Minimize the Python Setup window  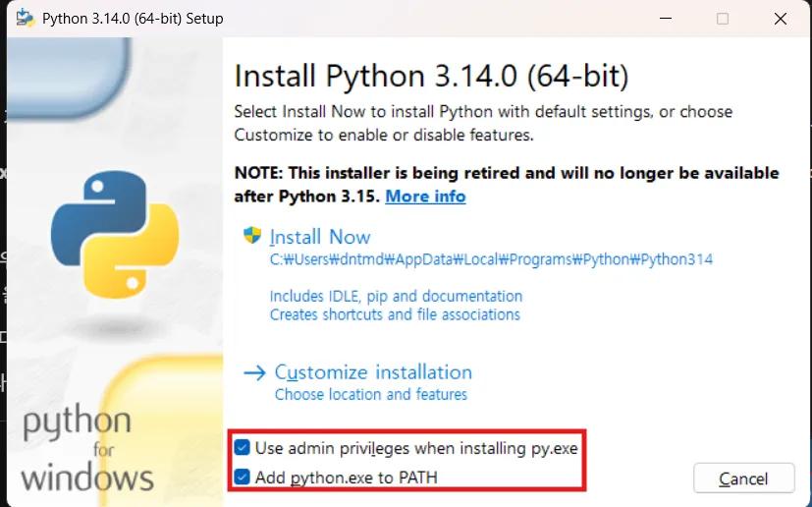666,19
